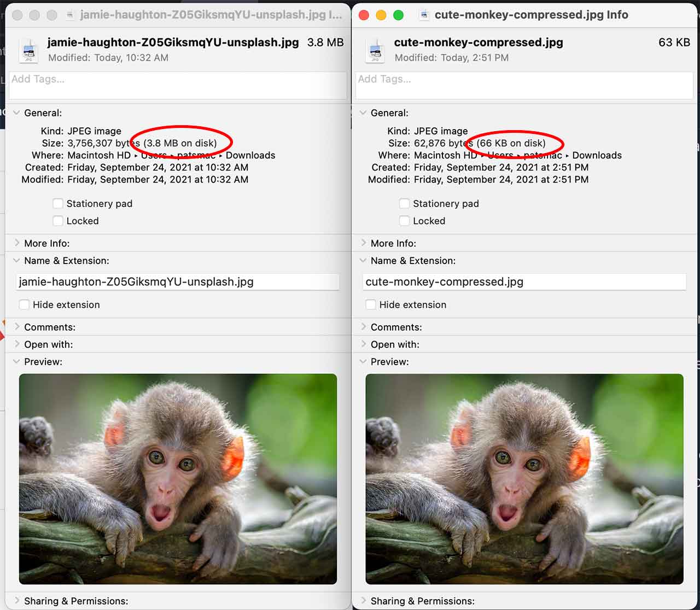The height and width of the screenshot is (610, 700).
Task: Close the cute-monkey-compressed.jpg Info window
Action: 364,15
